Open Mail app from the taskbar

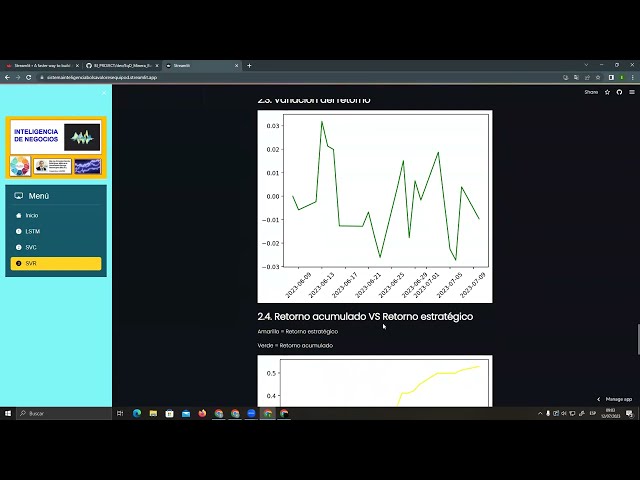[186, 413]
